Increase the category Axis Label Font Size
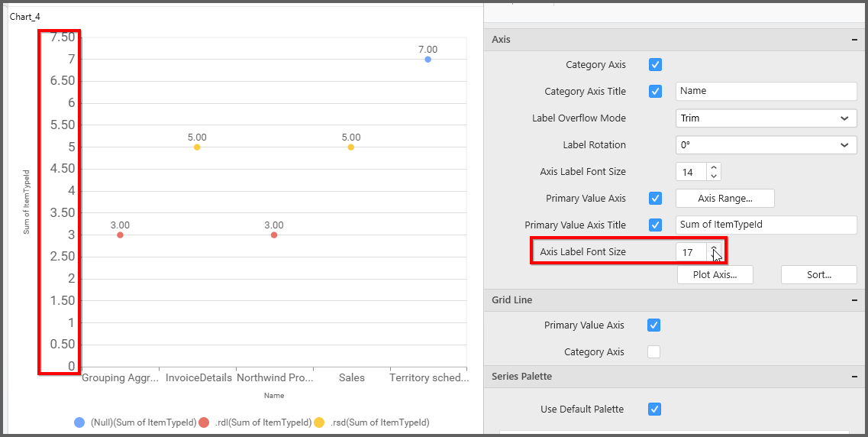Screen dimensions: 868x437 pyautogui.click(x=713, y=167)
